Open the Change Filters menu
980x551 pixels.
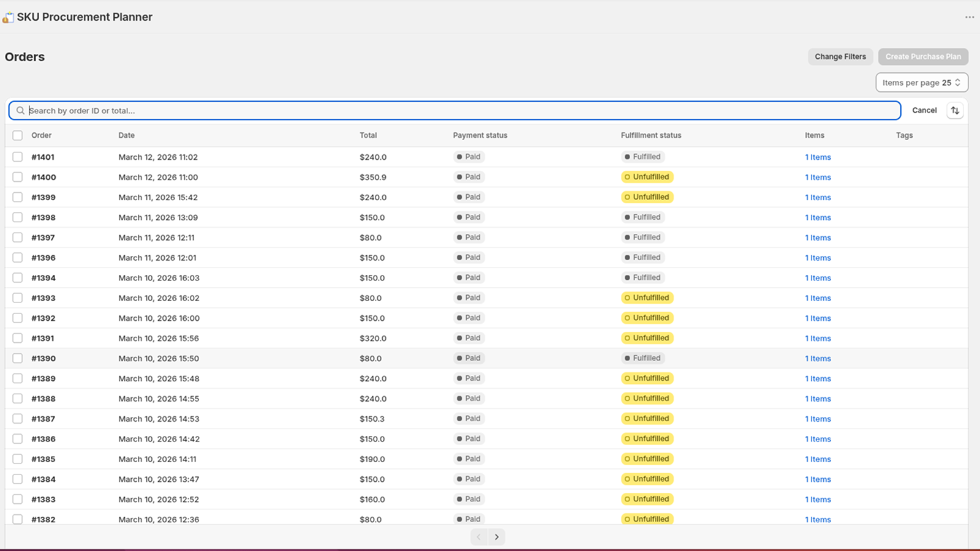[x=840, y=56]
